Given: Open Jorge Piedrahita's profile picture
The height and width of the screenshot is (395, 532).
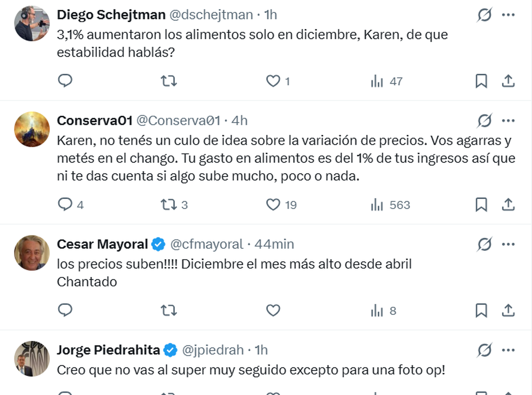Looking at the screenshot, I should (x=32, y=359).
